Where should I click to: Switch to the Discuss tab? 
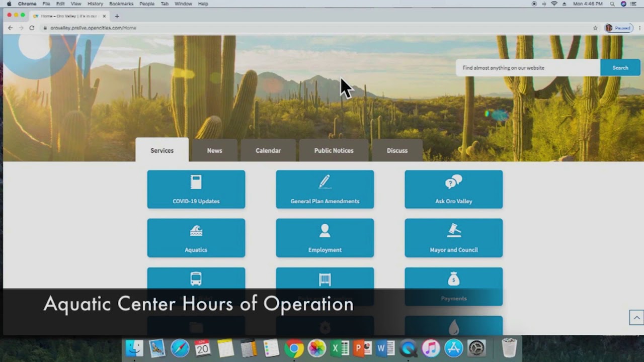click(397, 150)
